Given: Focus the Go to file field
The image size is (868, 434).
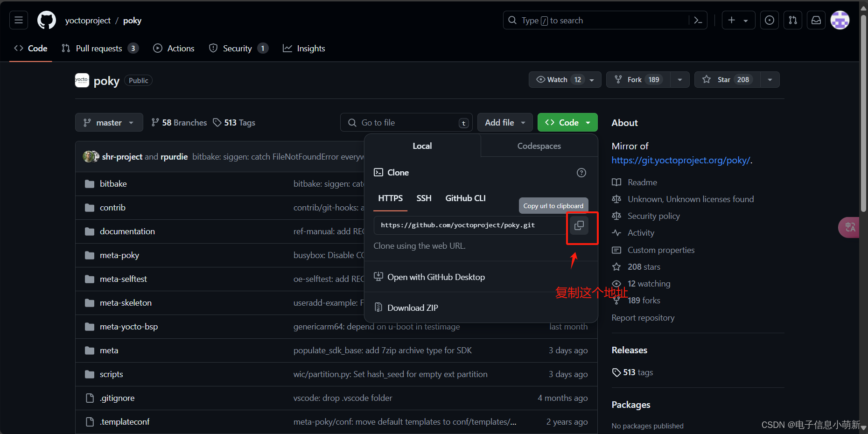Looking at the screenshot, I should 406,122.
